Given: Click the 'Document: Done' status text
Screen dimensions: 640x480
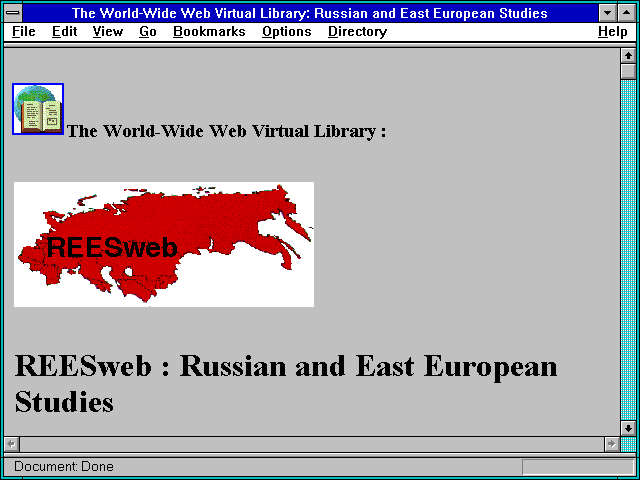Looking at the screenshot, I should [64, 467].
